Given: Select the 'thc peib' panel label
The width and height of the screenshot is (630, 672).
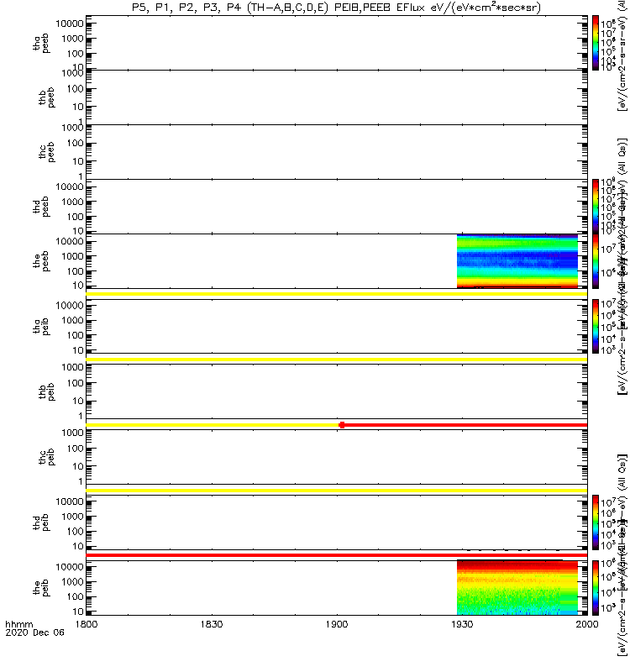Looking at the screenshot, I should [x=46, y=457].
